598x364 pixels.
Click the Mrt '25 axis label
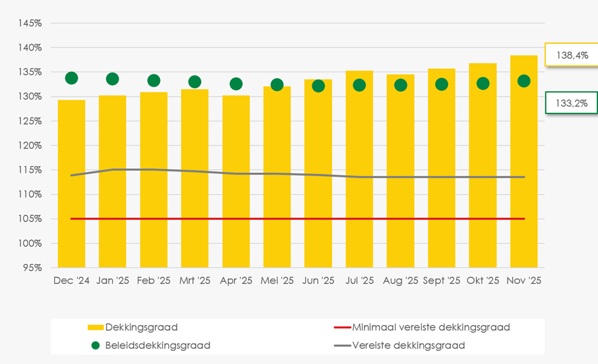195,281
